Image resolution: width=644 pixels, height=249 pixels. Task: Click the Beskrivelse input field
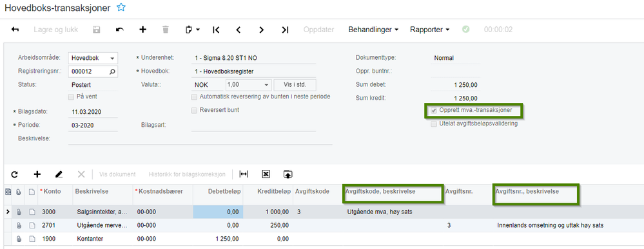click(x=200, y=139)
